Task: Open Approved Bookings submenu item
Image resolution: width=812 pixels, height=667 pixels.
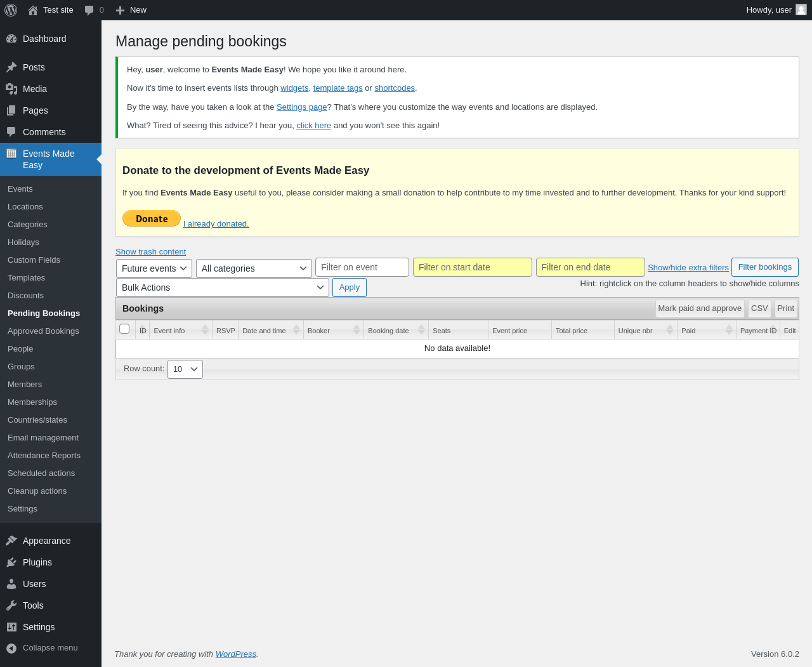Action: 43,331
